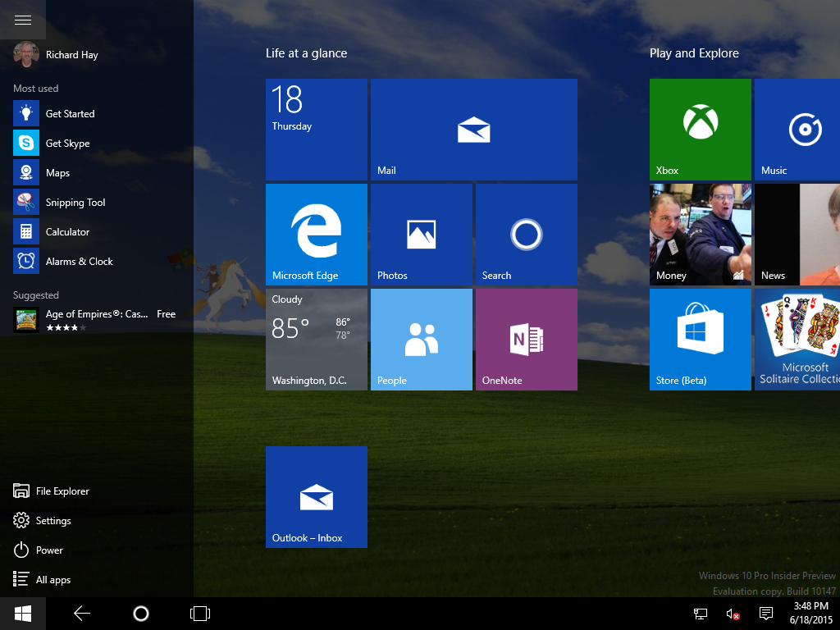Screen dimensions: 840x630
Task: Open the Music tile
Action: (x=797, y=129)
